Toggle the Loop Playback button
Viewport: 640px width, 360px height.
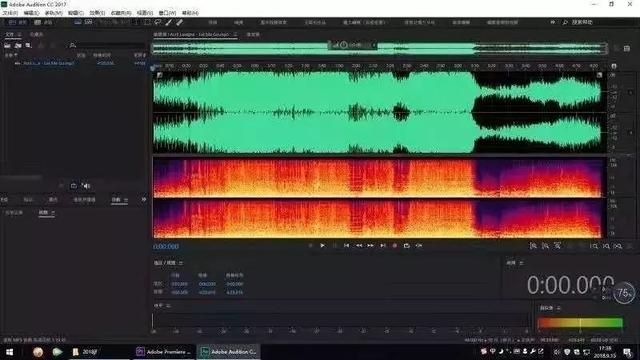(x=407, y=246)
